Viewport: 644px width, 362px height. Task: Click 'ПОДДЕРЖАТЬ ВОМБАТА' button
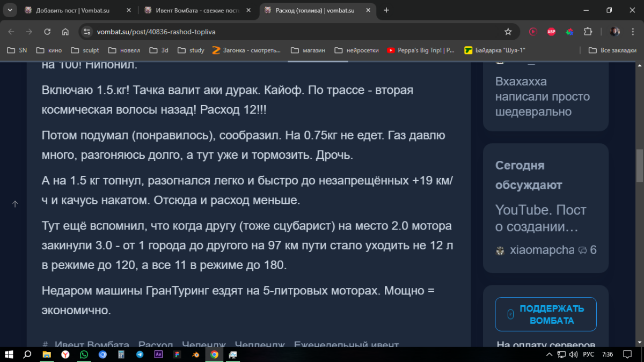click(x=546, y=314)
